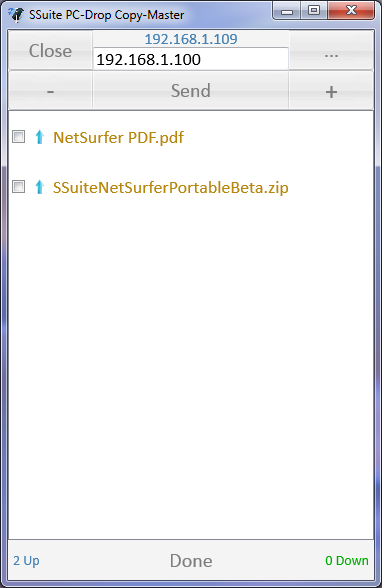Click local IP label 192.168.1.109
Screen dimensions: 382x588
[191, 39]
